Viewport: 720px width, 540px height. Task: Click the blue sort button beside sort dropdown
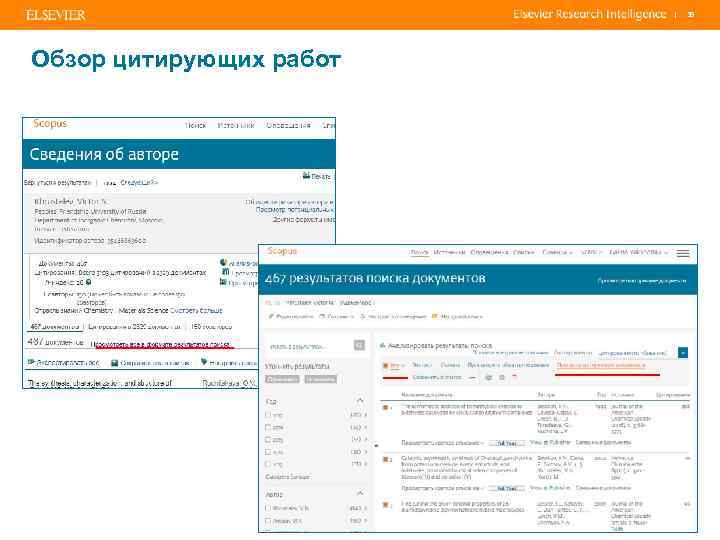(683, 353)
